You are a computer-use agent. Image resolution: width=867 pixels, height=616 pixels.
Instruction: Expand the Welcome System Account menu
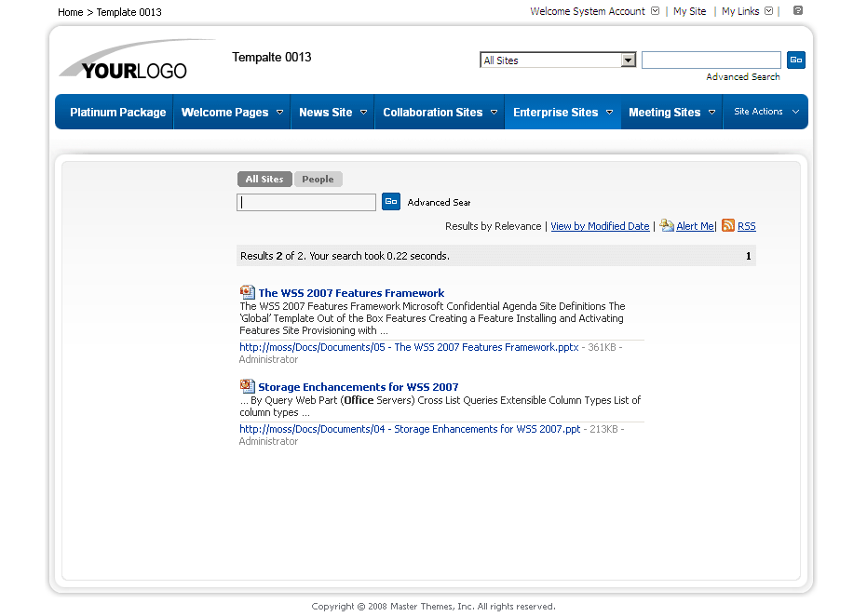(x=656, y=11)
